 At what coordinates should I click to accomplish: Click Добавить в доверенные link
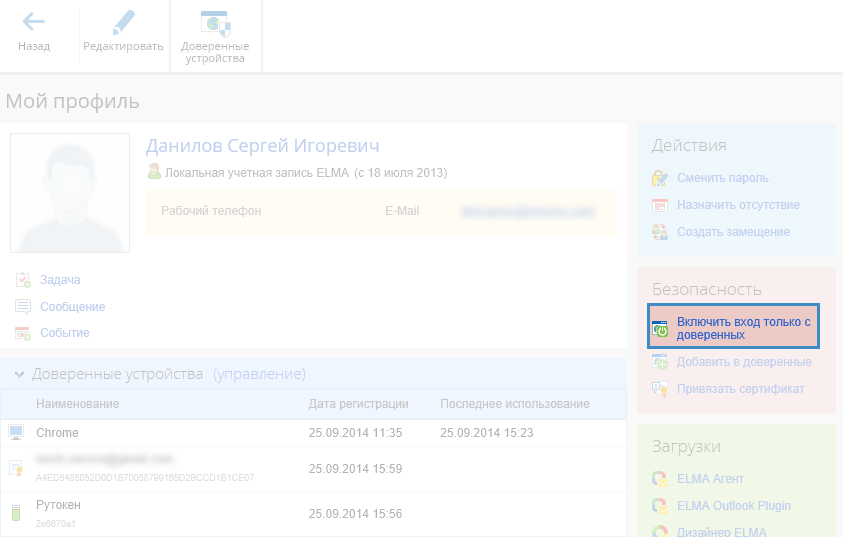pos(743,362)
